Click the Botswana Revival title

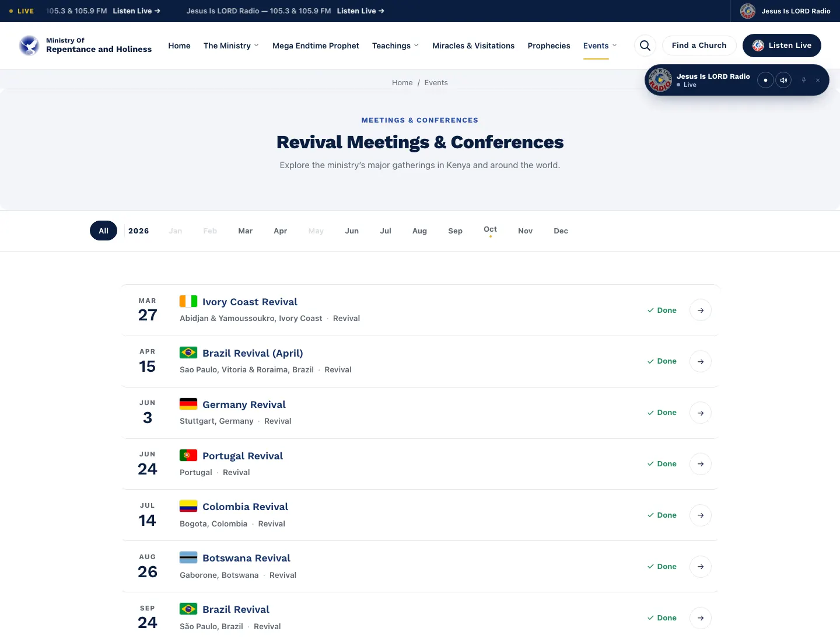(x=246, y=558)
